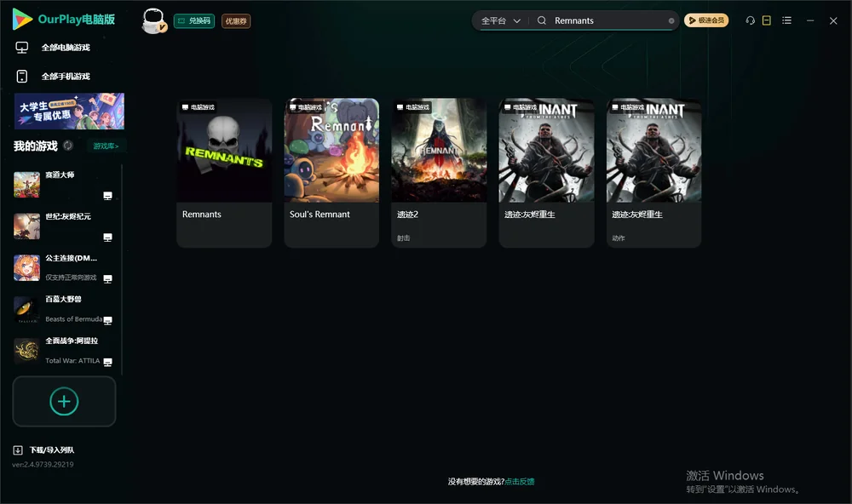Click the PC icon on Total War: ATTILA row
This screenshot has height=504, width=852.
click(107, 362)
